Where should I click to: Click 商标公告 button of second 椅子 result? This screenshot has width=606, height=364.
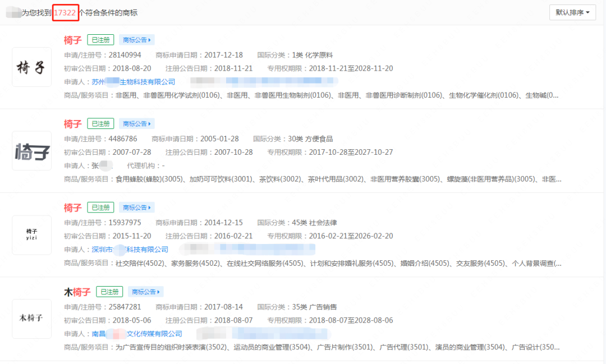click(x=136, y=124)
